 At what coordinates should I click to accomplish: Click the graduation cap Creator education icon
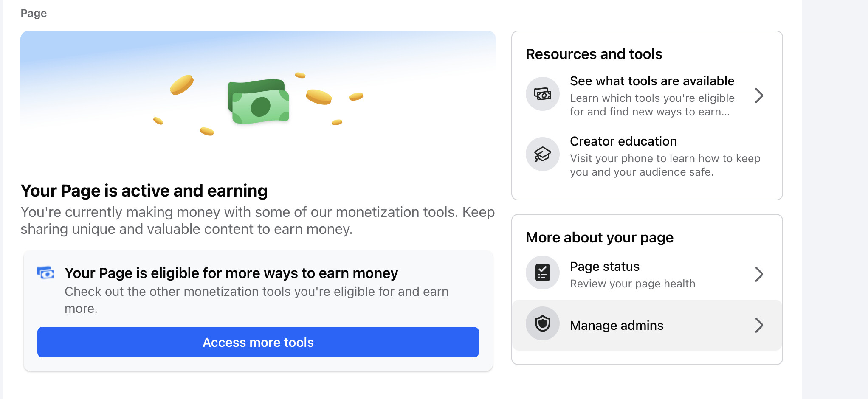542,154
